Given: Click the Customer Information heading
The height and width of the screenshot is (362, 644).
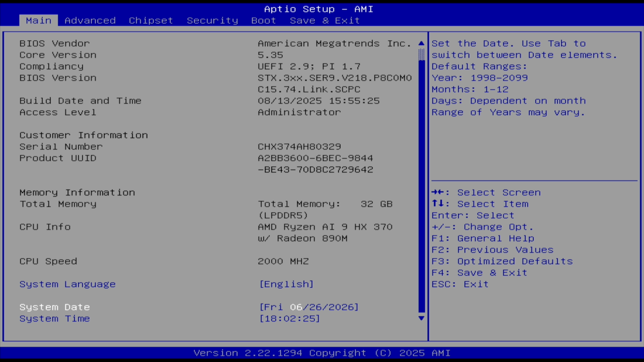Looking at the screenshot, I should pyautogui.click(x=84, y=135).
